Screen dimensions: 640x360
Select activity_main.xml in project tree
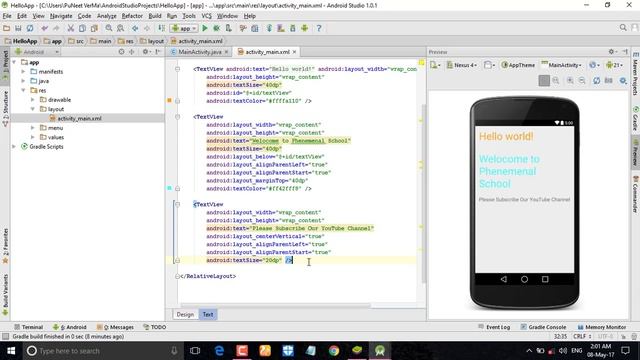click(79, 118)
